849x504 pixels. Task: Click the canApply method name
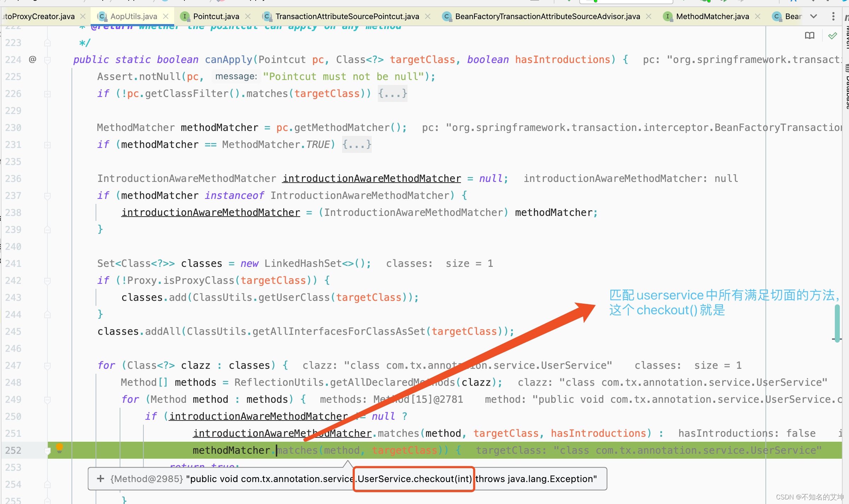click(228, 59)
